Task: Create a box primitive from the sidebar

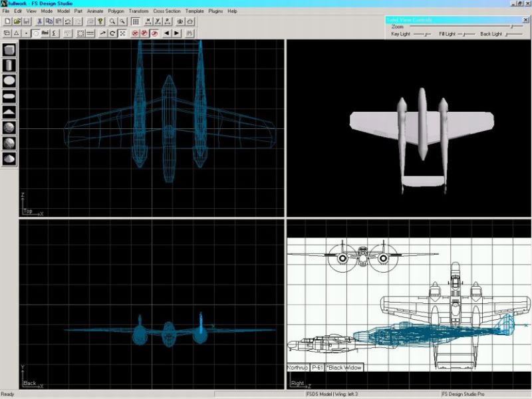Action: point(9,51)
